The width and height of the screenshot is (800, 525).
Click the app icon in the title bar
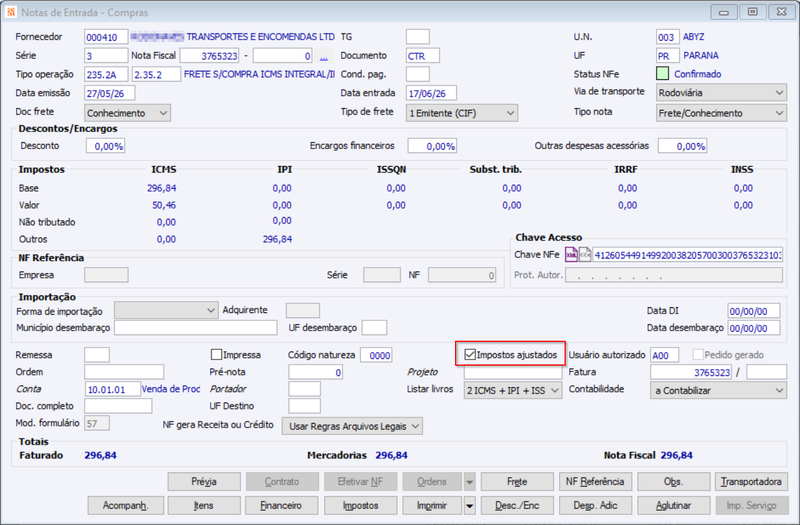[11, 12]
